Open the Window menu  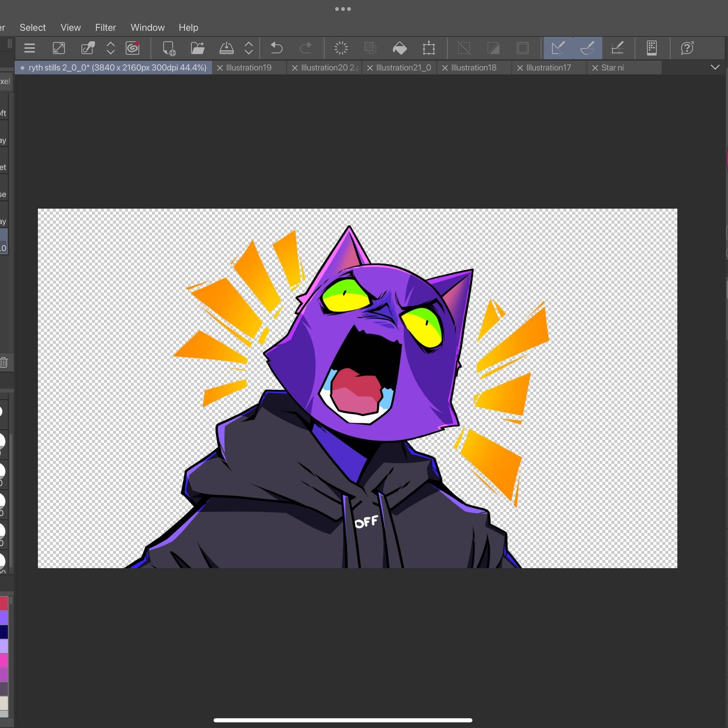pos(147,27)
